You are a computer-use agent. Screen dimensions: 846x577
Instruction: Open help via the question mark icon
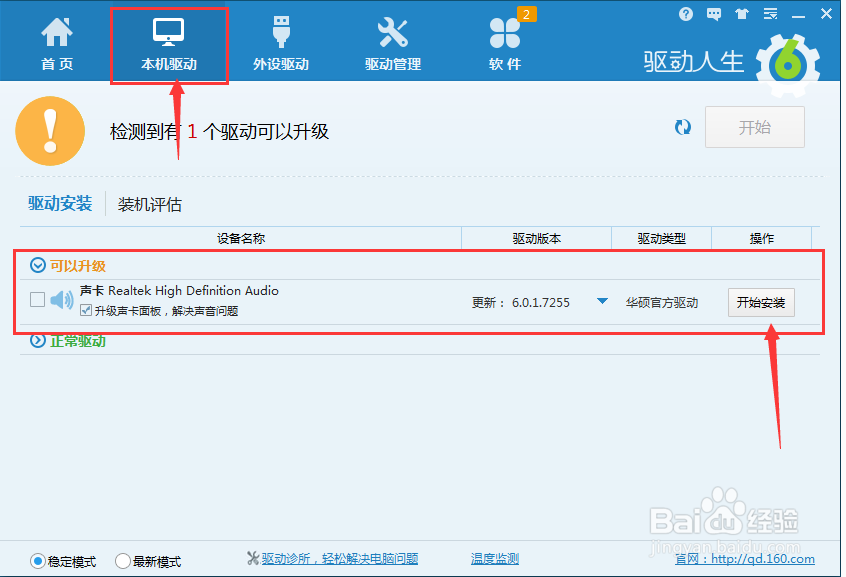[x=685, y=13]
